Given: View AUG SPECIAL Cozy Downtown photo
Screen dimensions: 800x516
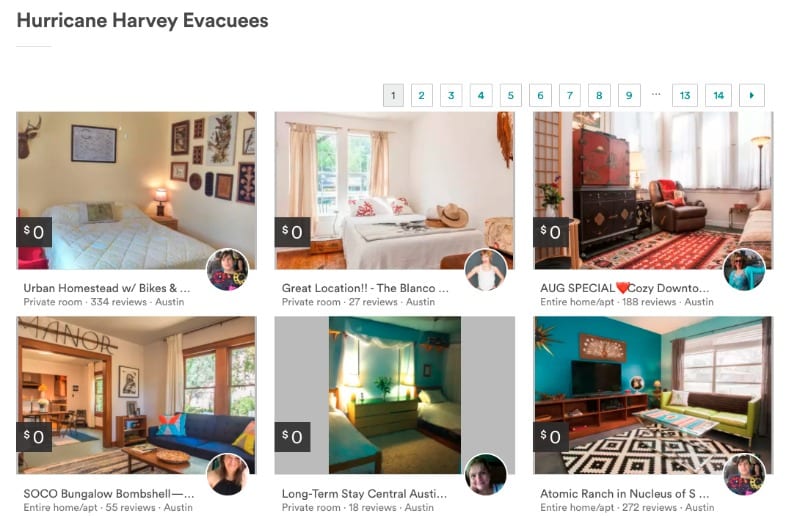Looking at the screenshot, I should tap(653, 190).
